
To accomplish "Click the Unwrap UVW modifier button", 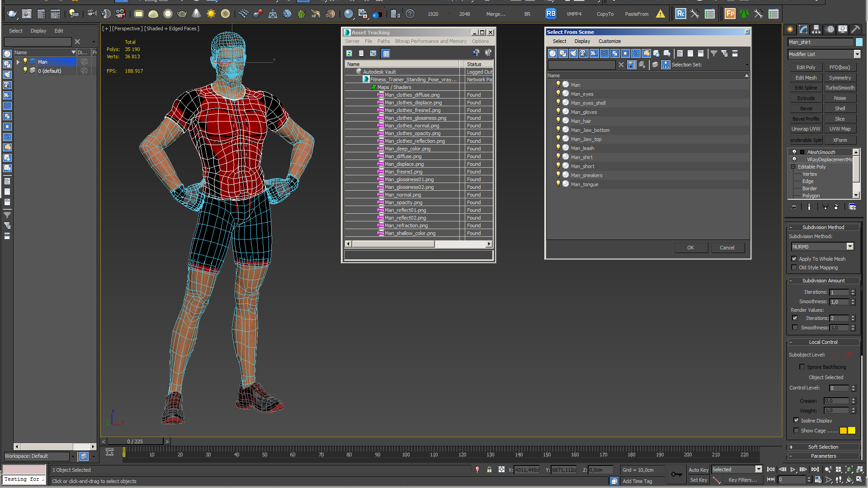I will click(x=806, y=129).
